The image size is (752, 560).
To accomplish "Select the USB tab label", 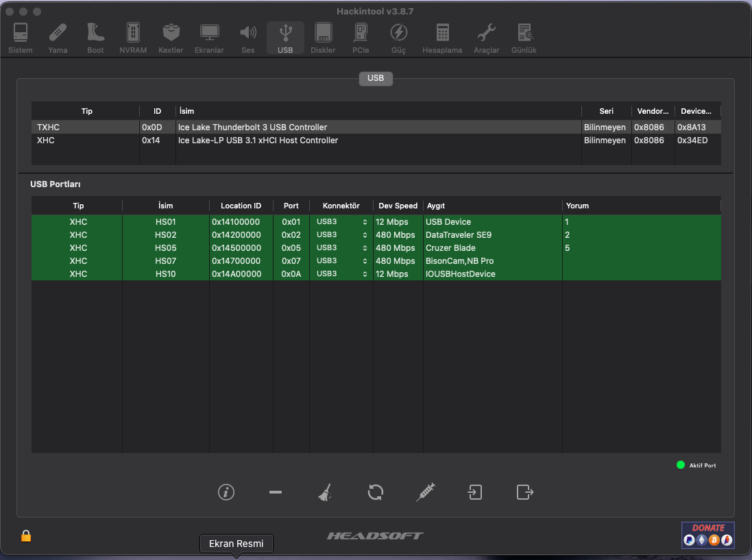I will (x=376, y=78).
